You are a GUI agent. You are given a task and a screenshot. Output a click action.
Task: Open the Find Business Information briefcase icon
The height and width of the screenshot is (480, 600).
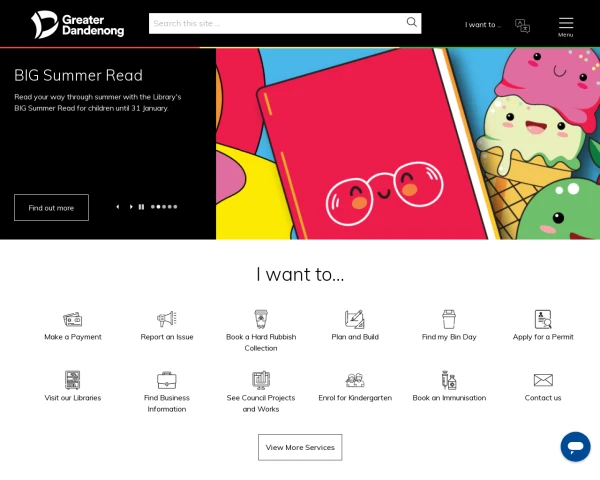[x=167, y=380]
